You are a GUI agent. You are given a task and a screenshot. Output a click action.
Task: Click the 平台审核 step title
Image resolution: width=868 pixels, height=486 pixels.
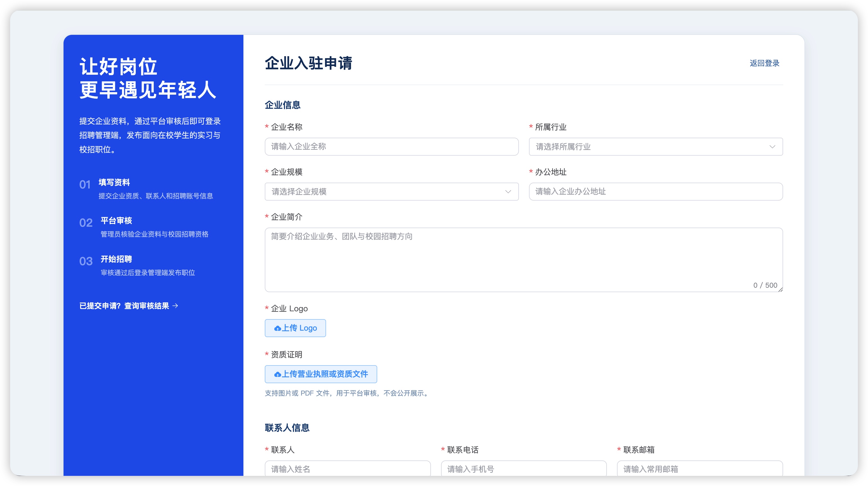pyautogui.click(x=116, y=221)
